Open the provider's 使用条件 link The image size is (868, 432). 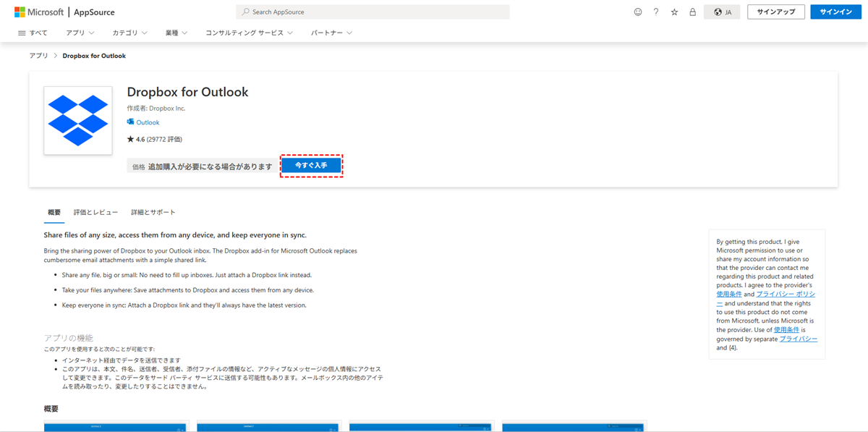[728, 295]
